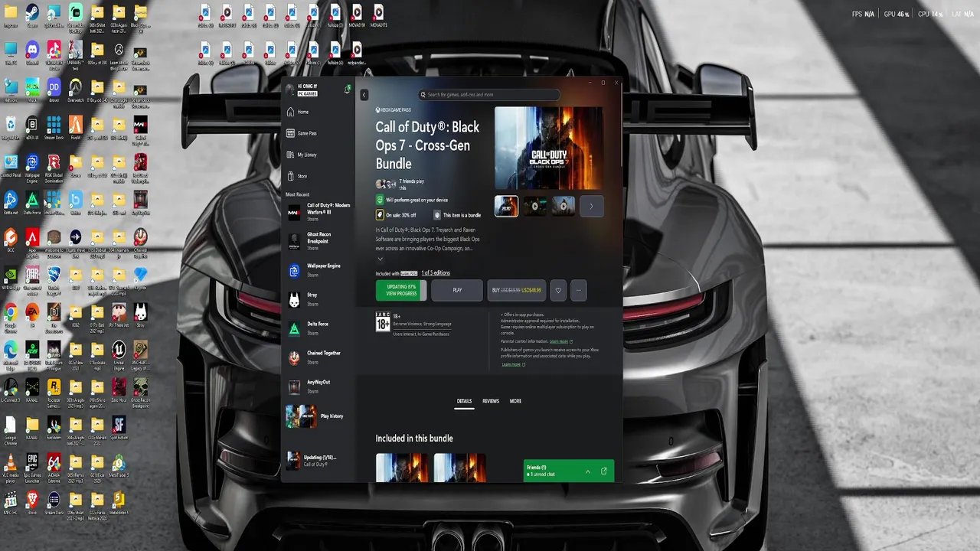Open Discord desktop shortcut
980x551 pixels.
coord(32,52)
